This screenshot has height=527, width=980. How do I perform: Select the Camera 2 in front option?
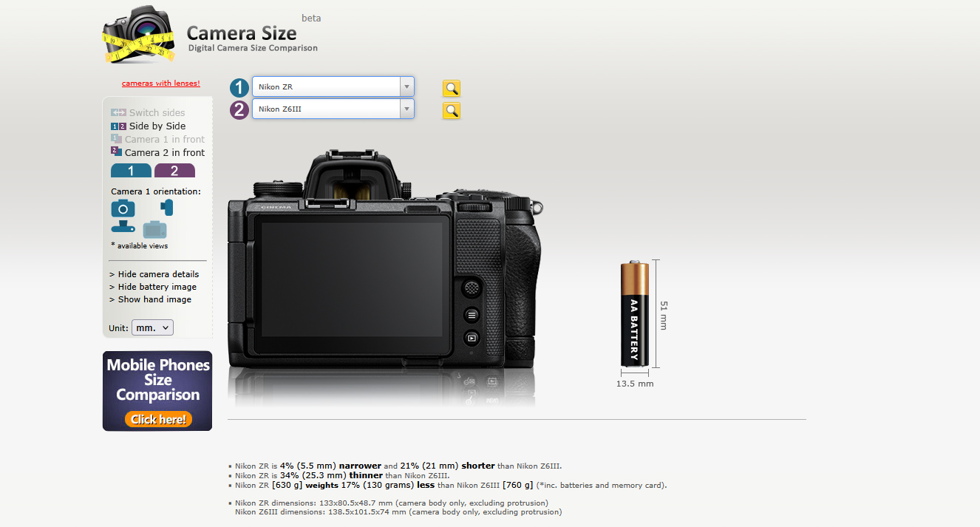click(157, 152)
